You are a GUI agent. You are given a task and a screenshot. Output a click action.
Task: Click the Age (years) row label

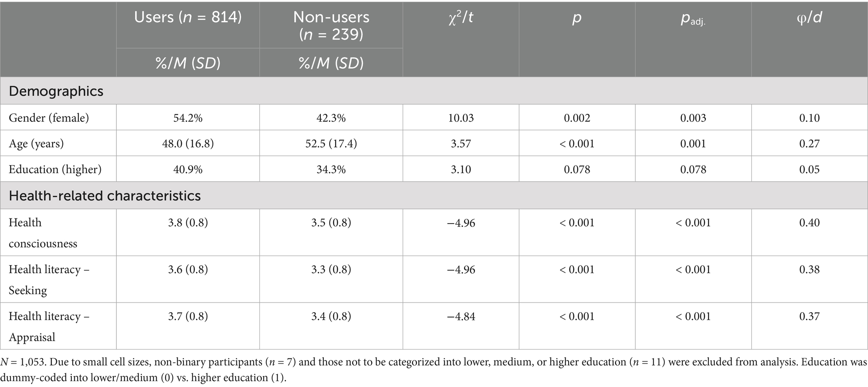[x=36, y=144]
